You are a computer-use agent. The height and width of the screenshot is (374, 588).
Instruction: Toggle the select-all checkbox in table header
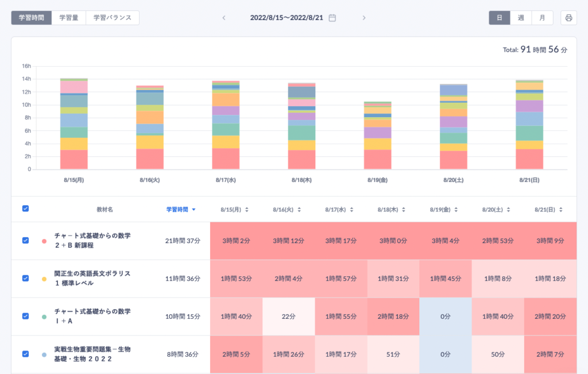(25, 209)
